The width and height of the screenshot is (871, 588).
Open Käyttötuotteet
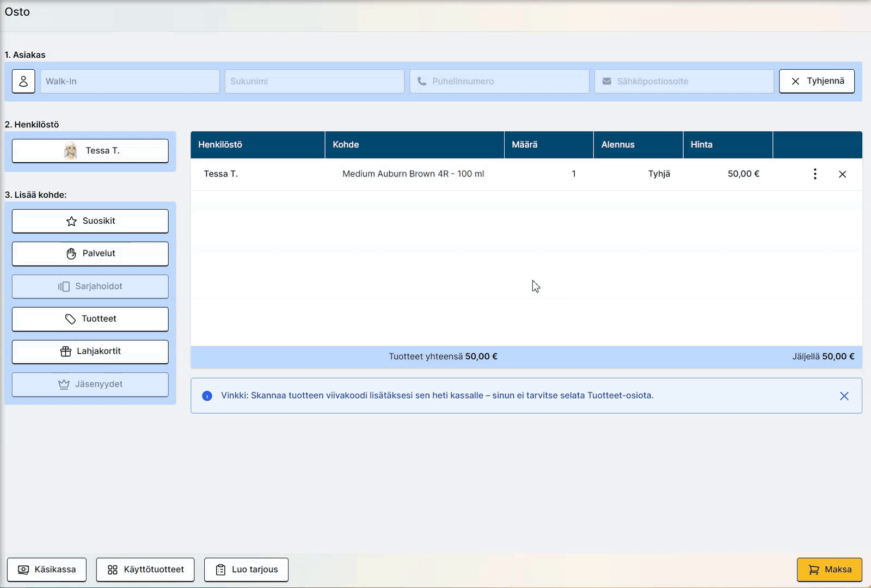tap(145, 569)
